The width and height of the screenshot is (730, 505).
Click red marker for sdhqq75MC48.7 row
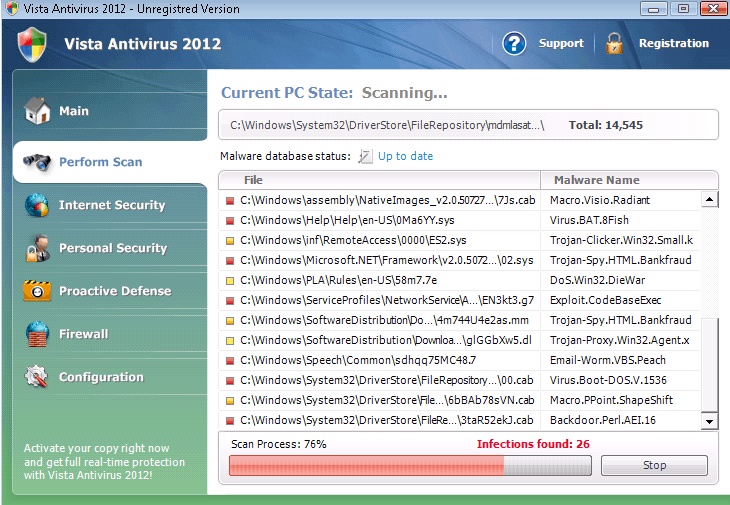230,361
